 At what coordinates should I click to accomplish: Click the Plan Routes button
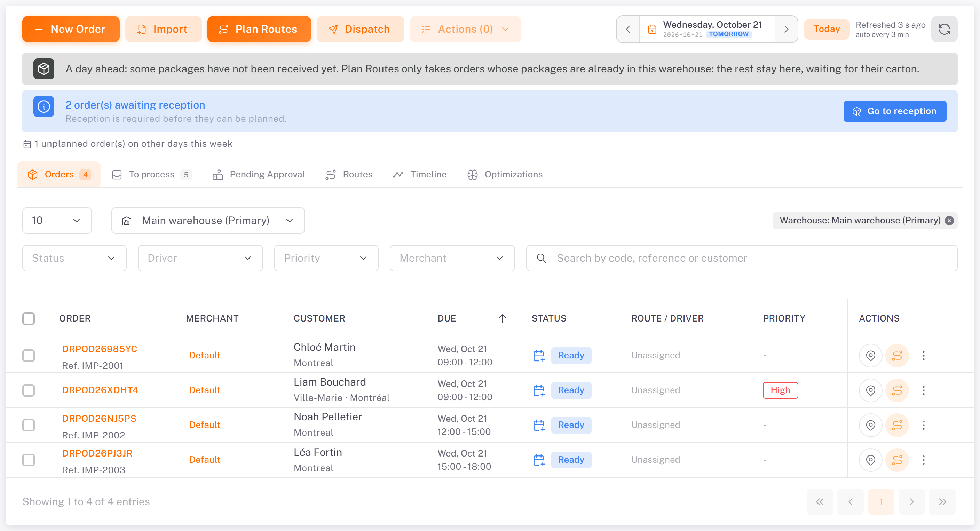pyautogui.click(x=259, y=29)
